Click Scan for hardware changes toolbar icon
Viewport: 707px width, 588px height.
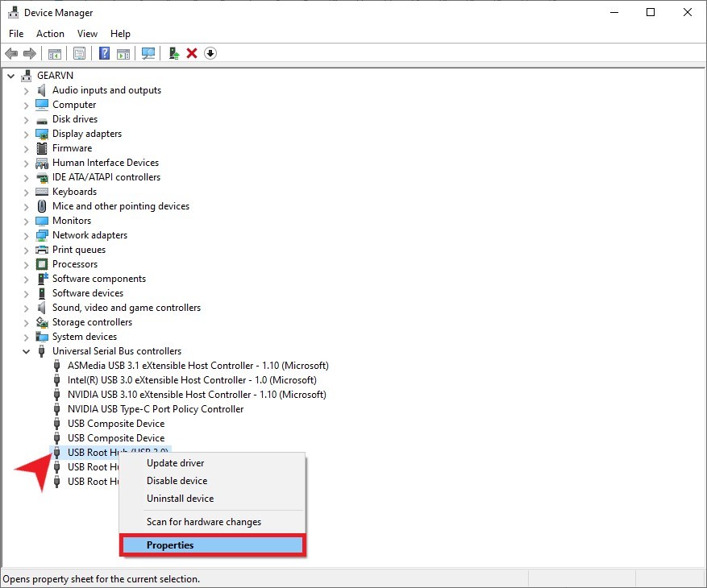[148, 53]
